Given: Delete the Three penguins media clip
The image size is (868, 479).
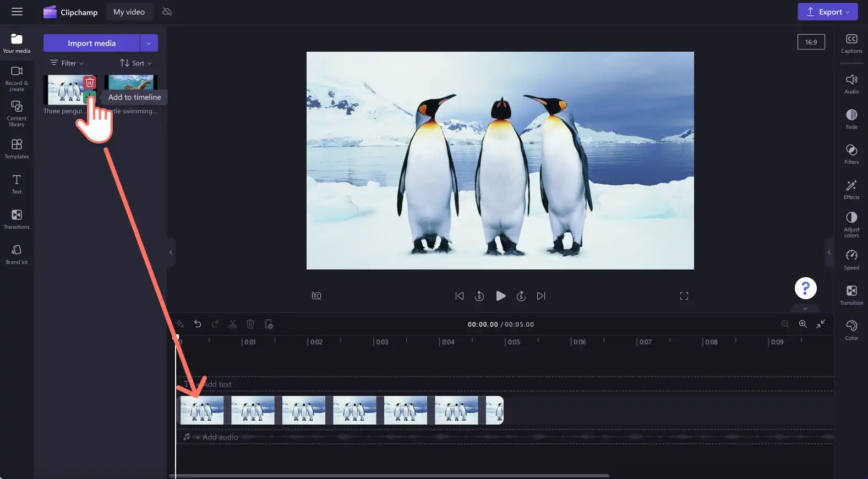Looking at the screenshot, I should coord(90,82).
